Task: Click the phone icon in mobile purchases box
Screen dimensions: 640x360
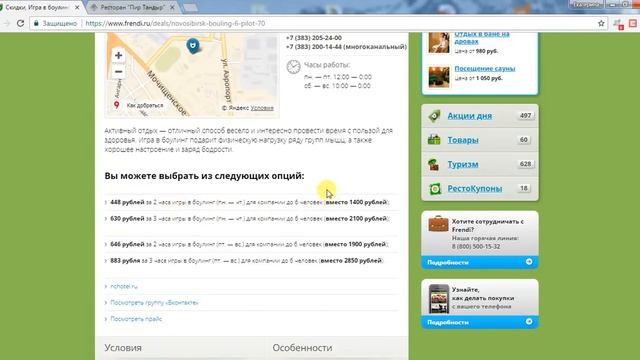Action: point(438,299)
